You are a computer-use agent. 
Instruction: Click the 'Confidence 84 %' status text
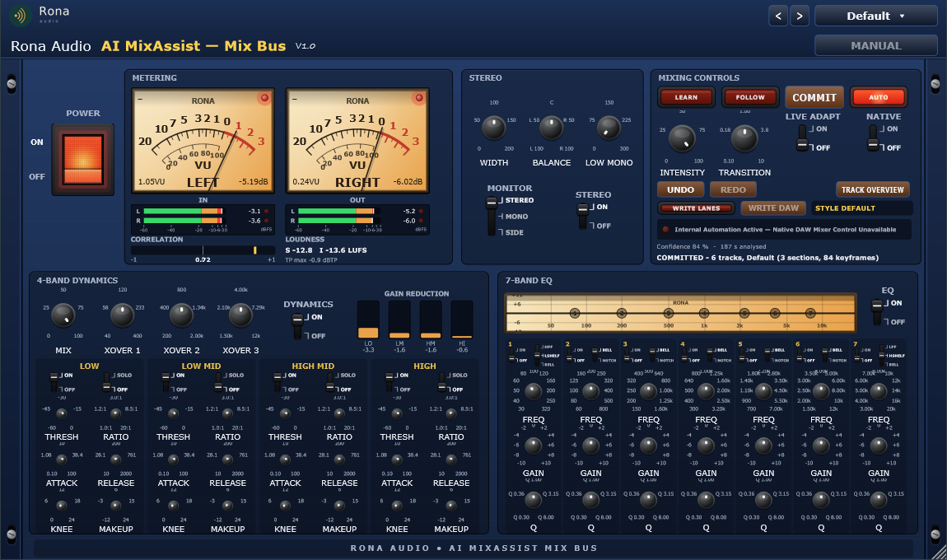(x=683, y=246)
